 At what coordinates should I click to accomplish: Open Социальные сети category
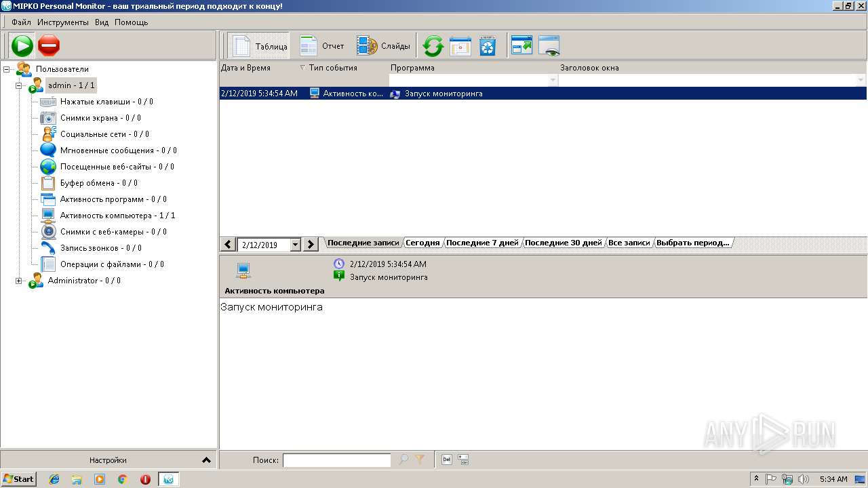[104, 134]
